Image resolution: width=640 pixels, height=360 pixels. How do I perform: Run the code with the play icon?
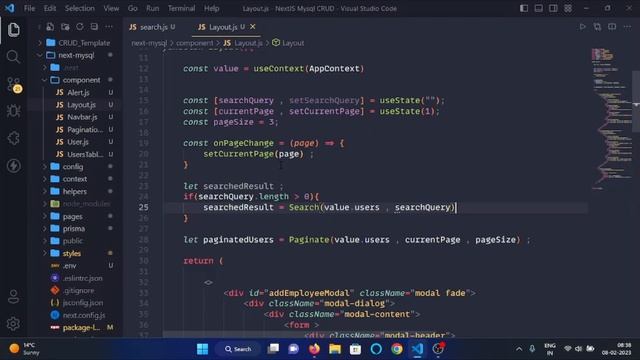pyautogui.click(x=582, y=27)
